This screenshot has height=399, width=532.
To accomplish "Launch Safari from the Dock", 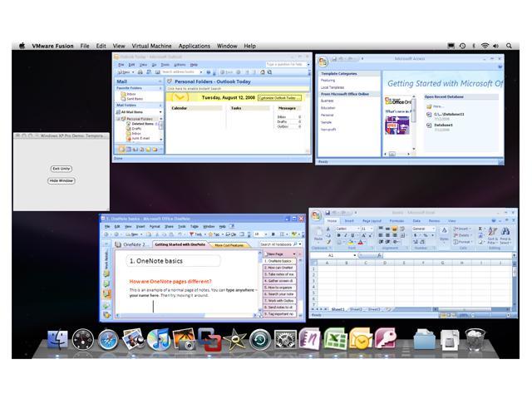I will click(x=108, y=340).
